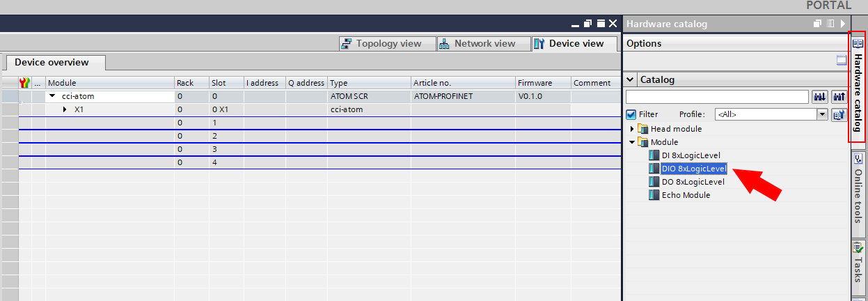Click Echo Module item icon
The height and width of the screenshot is (301, 868).
coord(653,195)
